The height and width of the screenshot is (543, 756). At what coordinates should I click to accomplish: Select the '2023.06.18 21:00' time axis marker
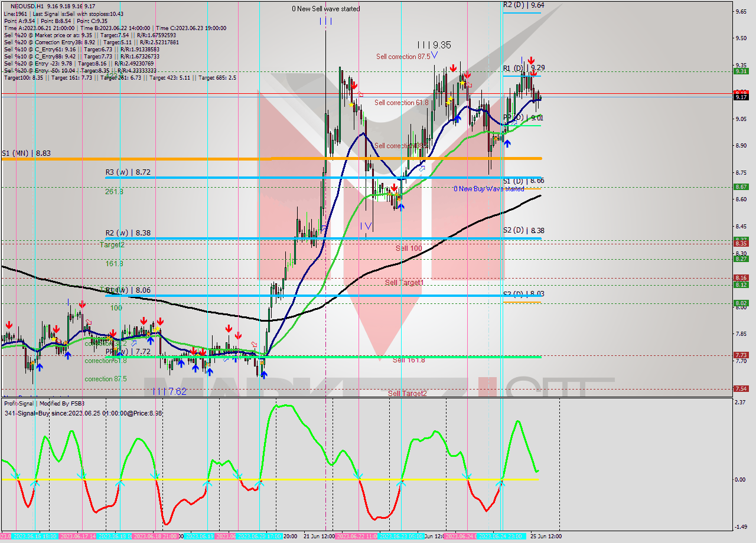click(155, 537)
